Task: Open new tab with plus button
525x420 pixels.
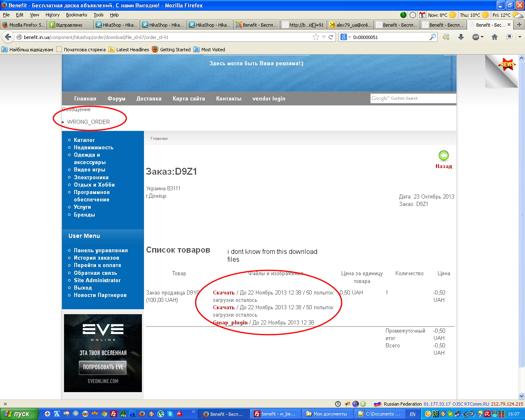Action: [519, 25]
